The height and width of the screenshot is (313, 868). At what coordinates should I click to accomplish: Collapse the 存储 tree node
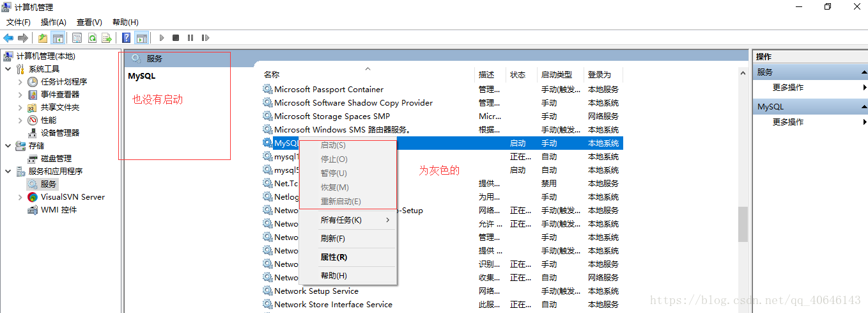coord(8,146)
